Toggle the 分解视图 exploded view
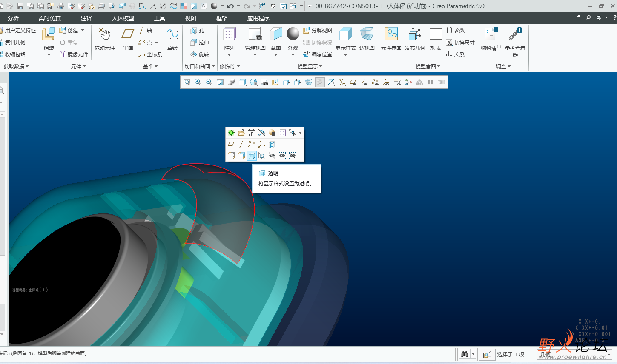Image resolution: width=617 pixels, height=364 pixels. pos(318,30)
